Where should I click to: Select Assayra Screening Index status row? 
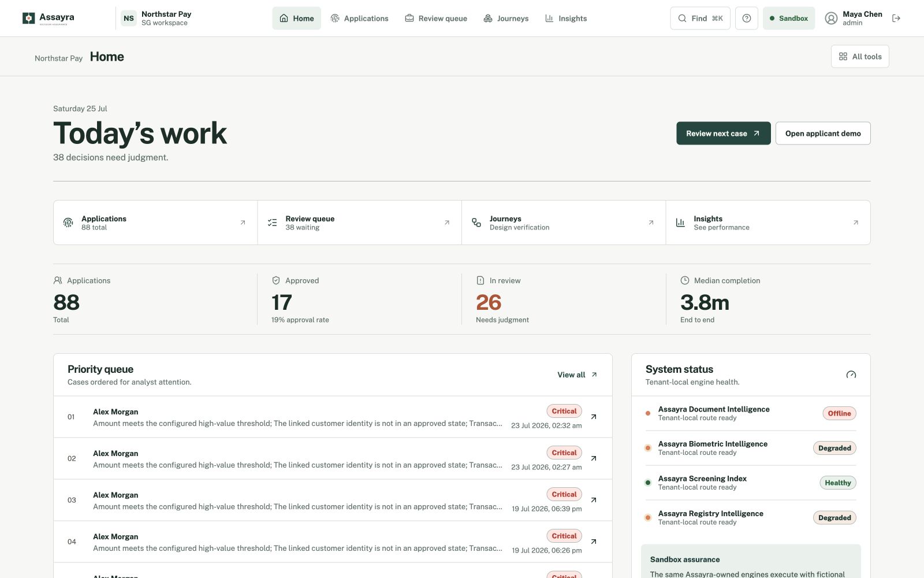coord(751,483)
